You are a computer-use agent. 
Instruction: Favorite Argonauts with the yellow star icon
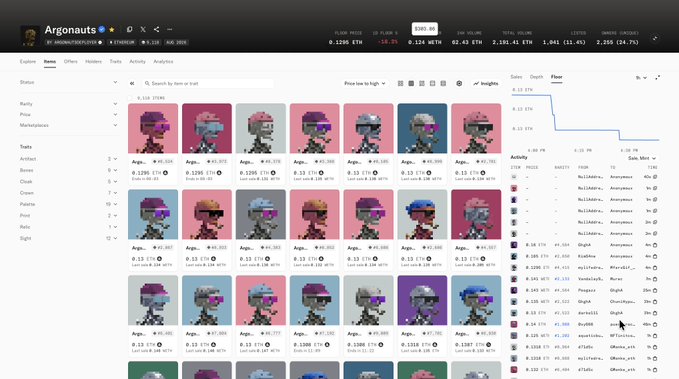coord(112,29)
